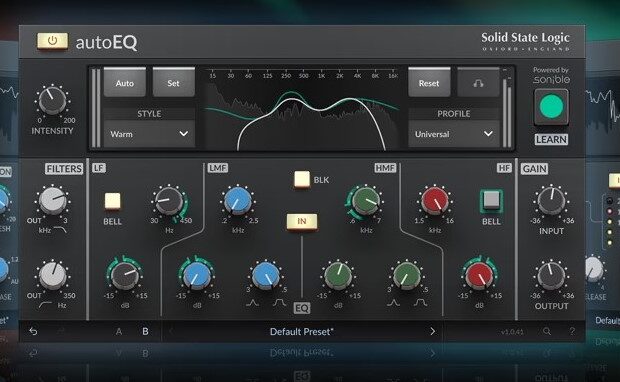Click the EQ spectrum curve display
Image resolution: width=620 pixels, height=382 pixels.
tap(301, 109)
